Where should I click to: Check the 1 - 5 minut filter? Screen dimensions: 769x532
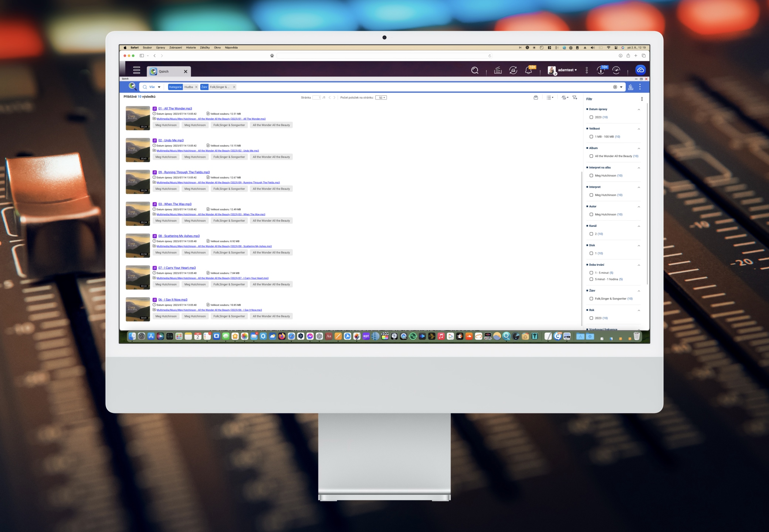point(591,273)
